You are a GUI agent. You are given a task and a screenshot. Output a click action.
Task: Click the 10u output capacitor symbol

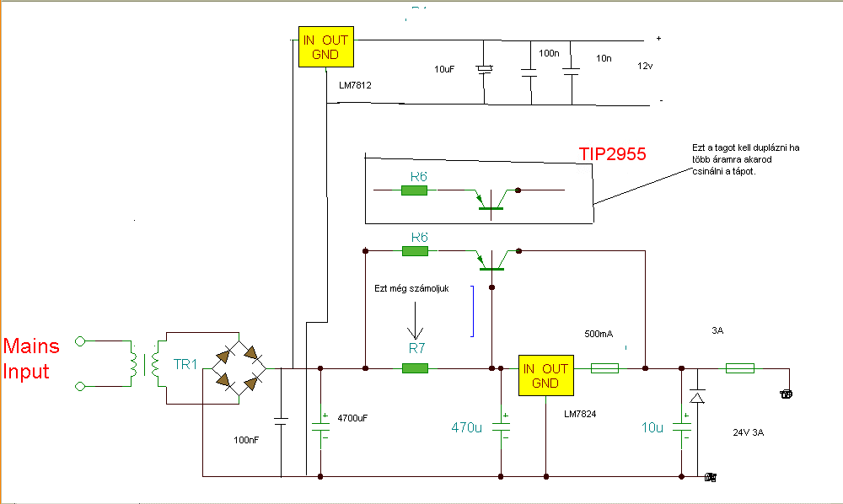pos(682,430)
